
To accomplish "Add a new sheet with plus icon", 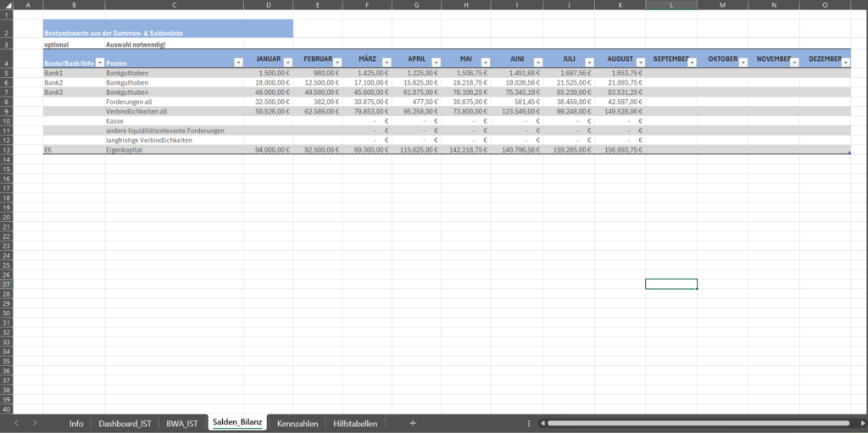I will (x=413, y=423).
